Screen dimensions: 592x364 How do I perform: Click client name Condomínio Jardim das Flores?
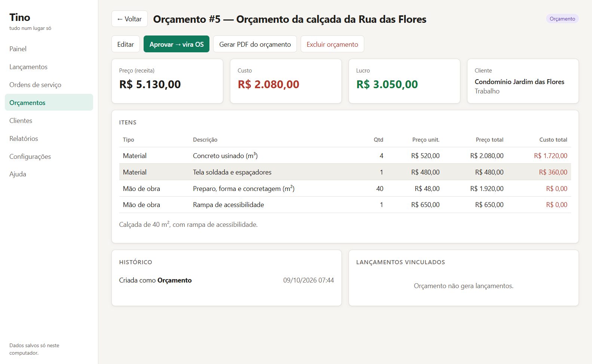pyautogui.click(x=519, y=82)
